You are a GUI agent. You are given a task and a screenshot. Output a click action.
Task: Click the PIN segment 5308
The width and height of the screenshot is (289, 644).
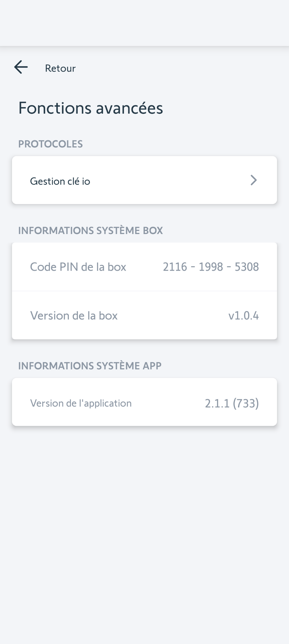pos(247,267)
